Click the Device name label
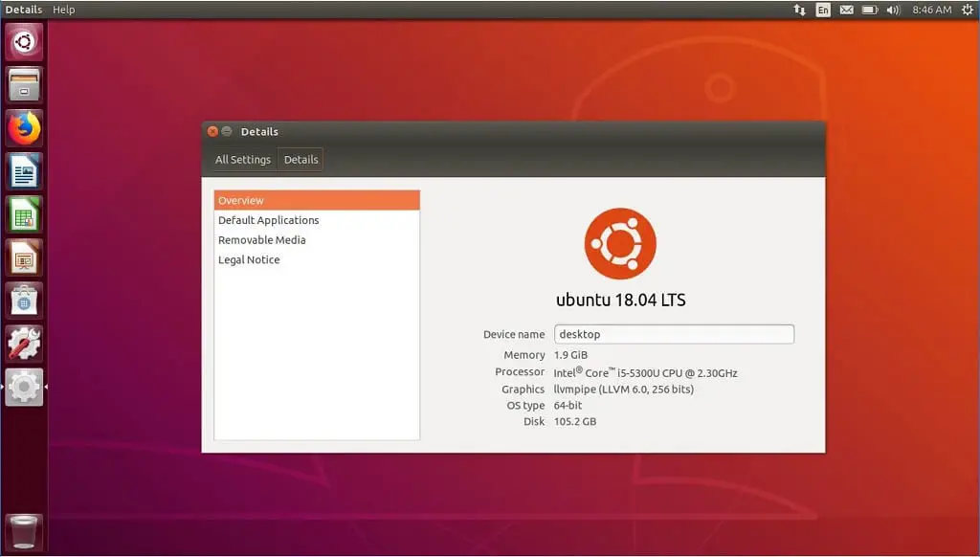The height and width of the screenshot is (557, 980). coord(514,334)
